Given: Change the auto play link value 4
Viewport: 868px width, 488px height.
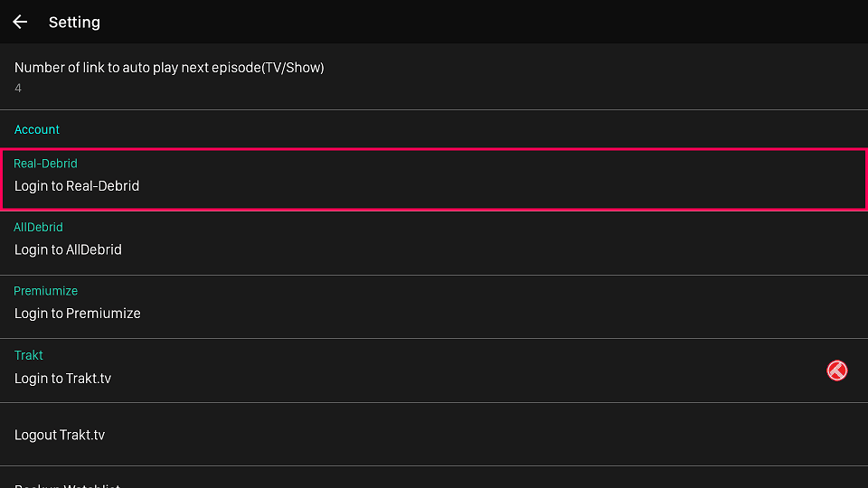Looking at the screenshot, I should click(x=18, y=88).
